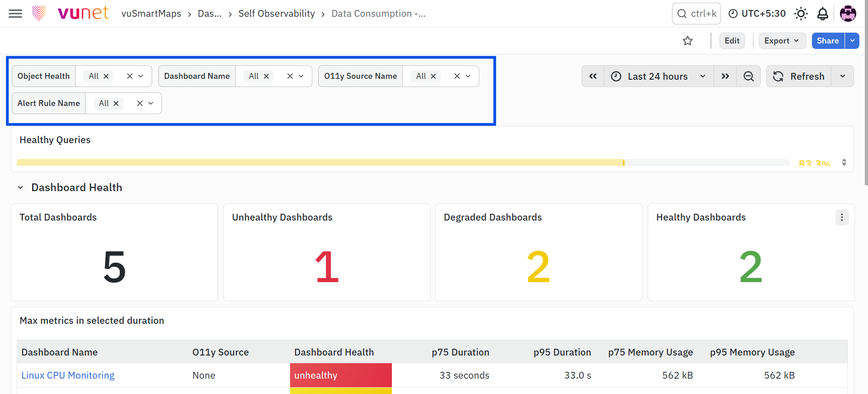Viewport: 868px width, 394px height.
Task: Open the ctrl+k search box
Action: [696, 14]
